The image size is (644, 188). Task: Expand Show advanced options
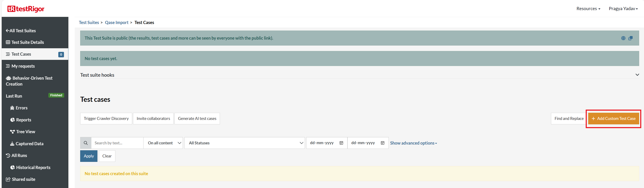pos(413,143)
